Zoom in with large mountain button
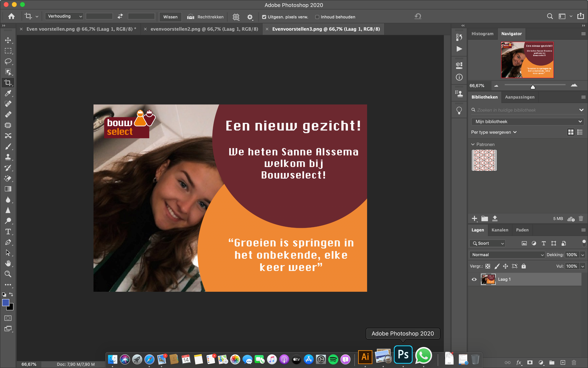 574,85
